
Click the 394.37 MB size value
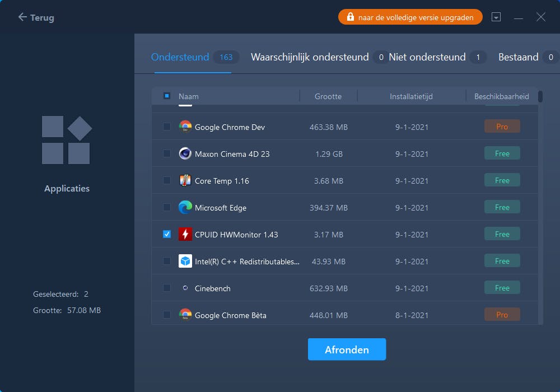(x=329, y=208)
